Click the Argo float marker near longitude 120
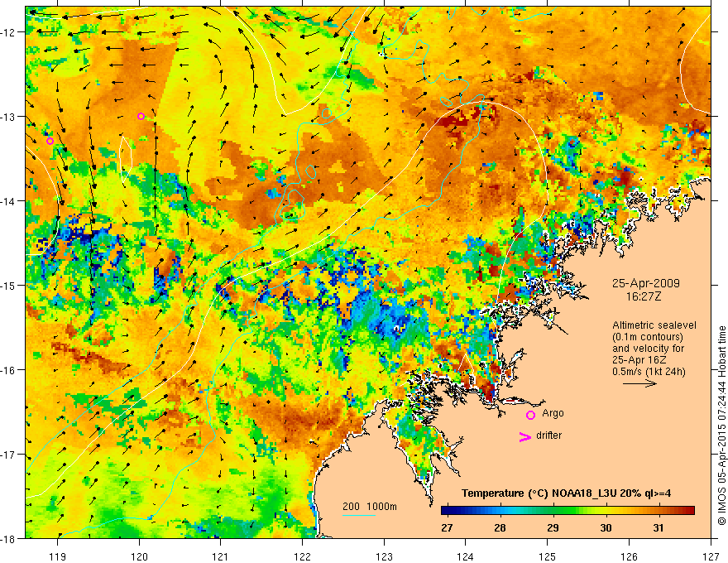The width and height of the screenshot is (728, 563). click(x=141, y=116)
